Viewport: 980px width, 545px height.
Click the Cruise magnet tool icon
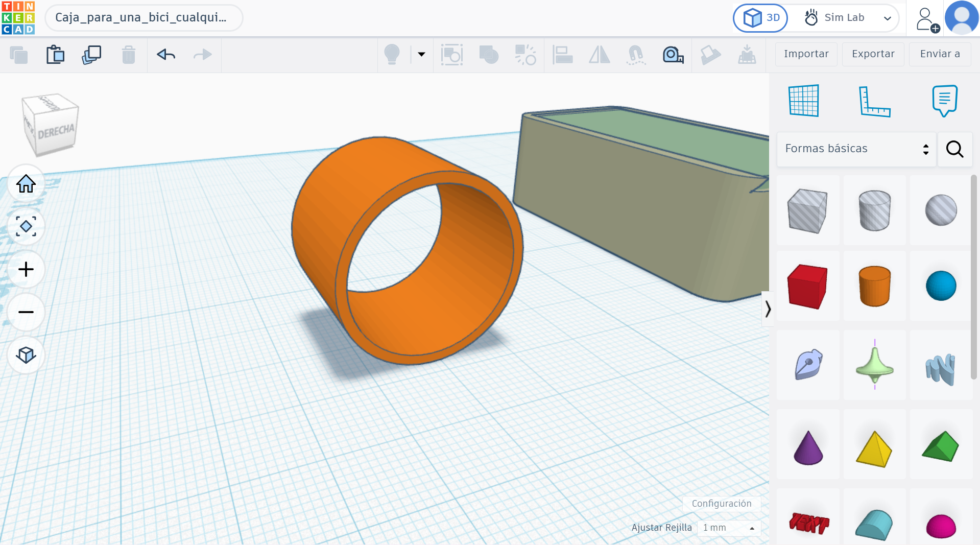[x=636, y=55]
